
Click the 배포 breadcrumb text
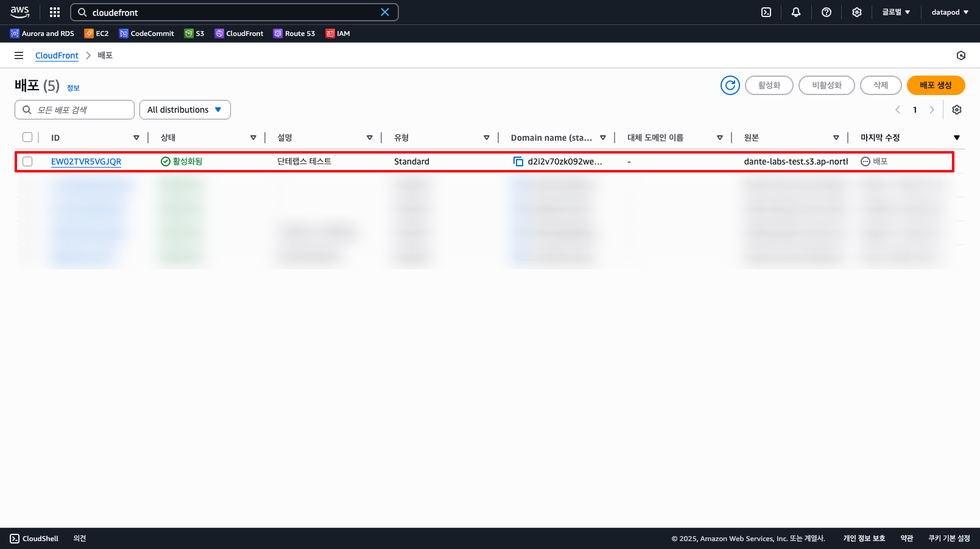coord(105,55)
